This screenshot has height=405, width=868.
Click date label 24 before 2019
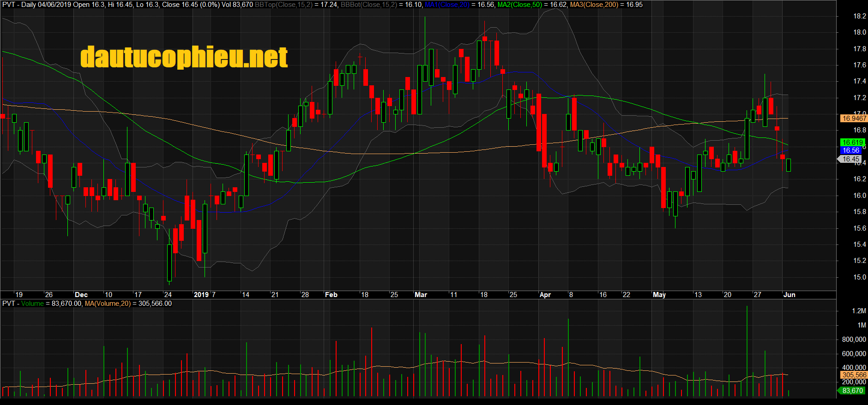(168, 295)
